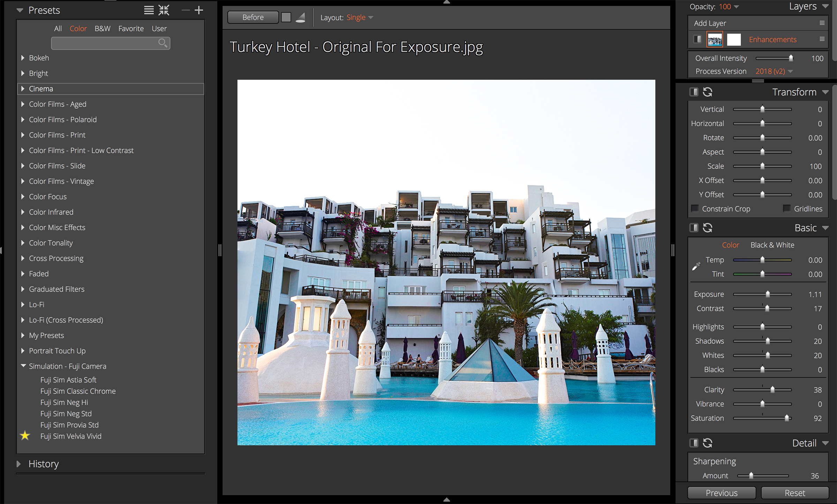This screenshot has width=837, height=504.
Task: Click the Previous button
Action: (722, 493)
